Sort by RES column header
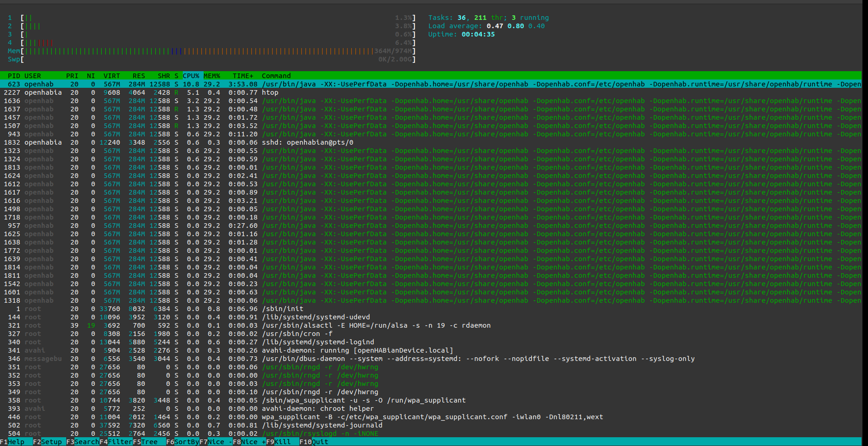The image size is (868, 446). click(x=139, y=76)
